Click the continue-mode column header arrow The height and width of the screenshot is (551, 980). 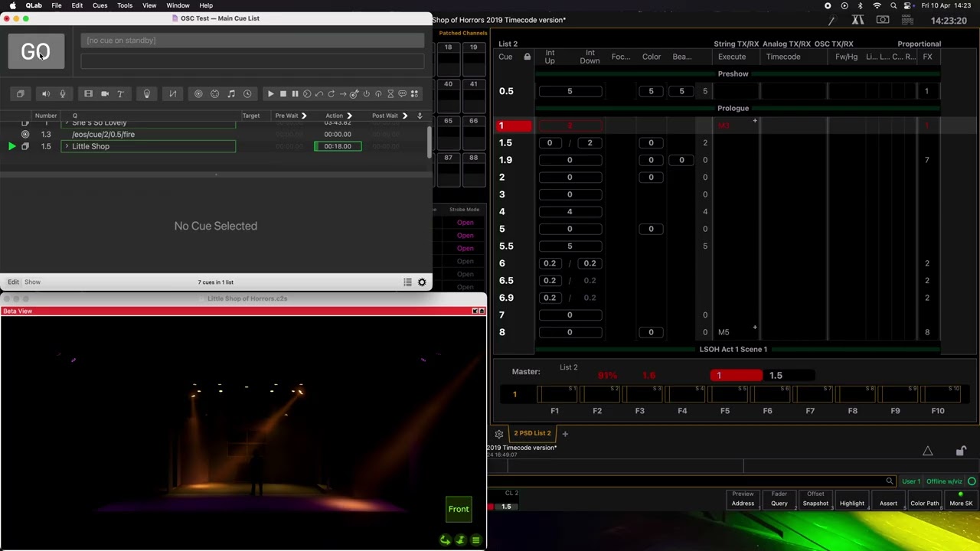pyautogui.click(x=420, y=116)
